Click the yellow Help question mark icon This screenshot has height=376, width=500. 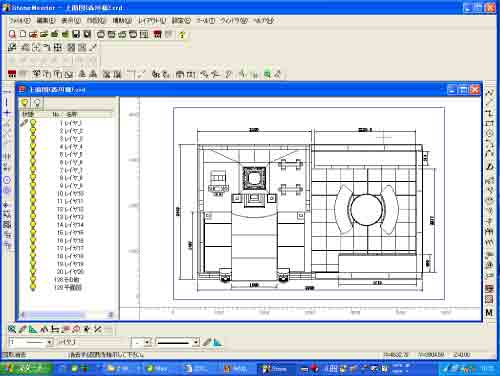tap(182, 34)
